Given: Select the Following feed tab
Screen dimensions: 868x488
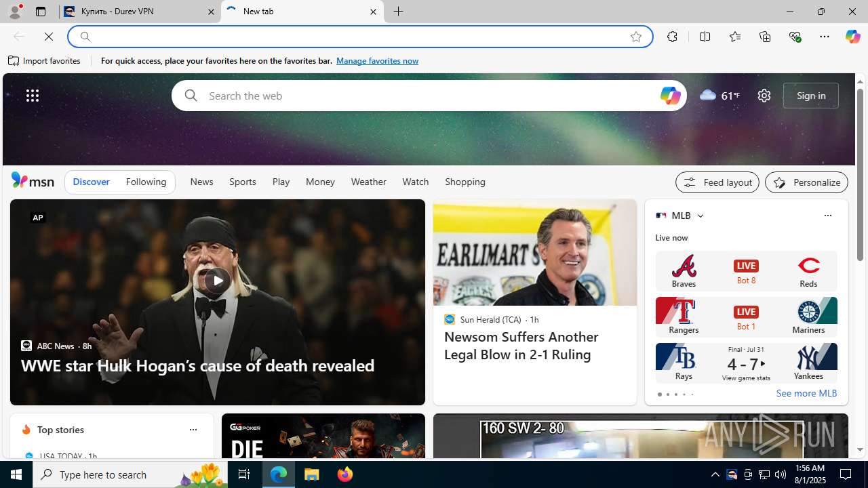Looking at the screenshot, I should pos(146,182).
